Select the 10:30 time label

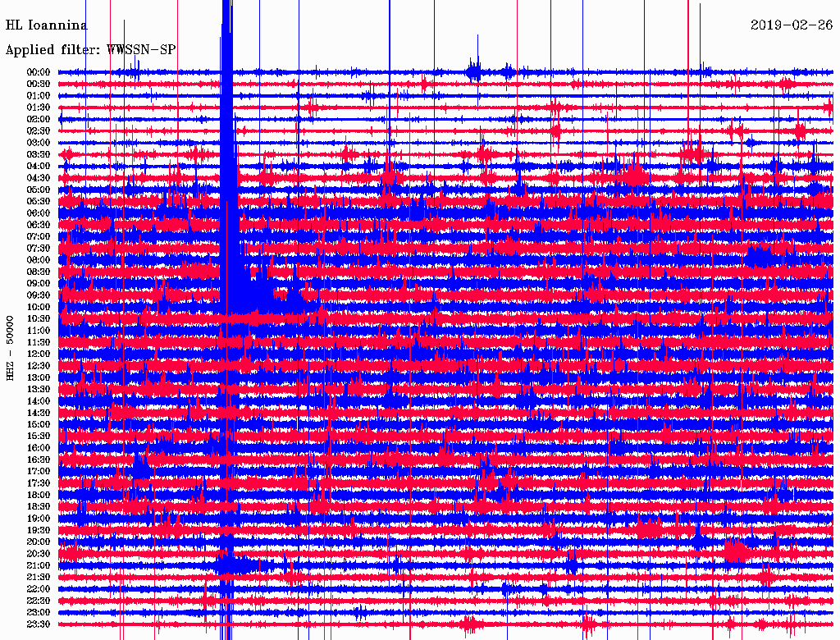[x=39, y=318]
